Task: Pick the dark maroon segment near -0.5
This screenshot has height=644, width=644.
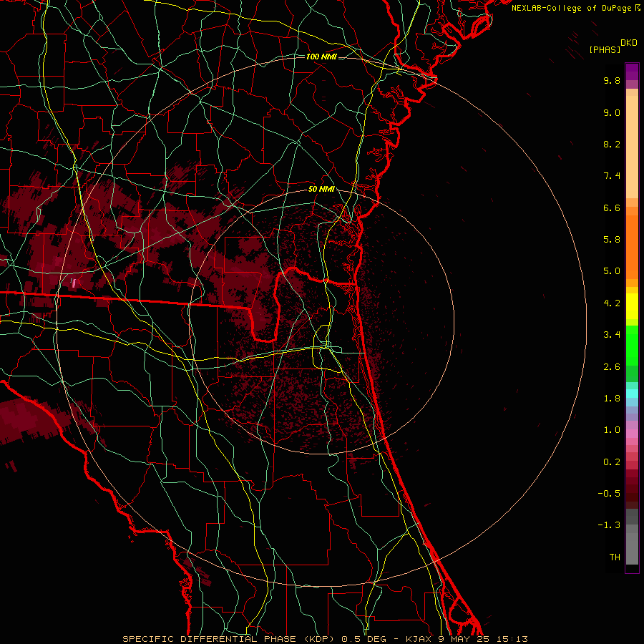Action: point(632,493)
